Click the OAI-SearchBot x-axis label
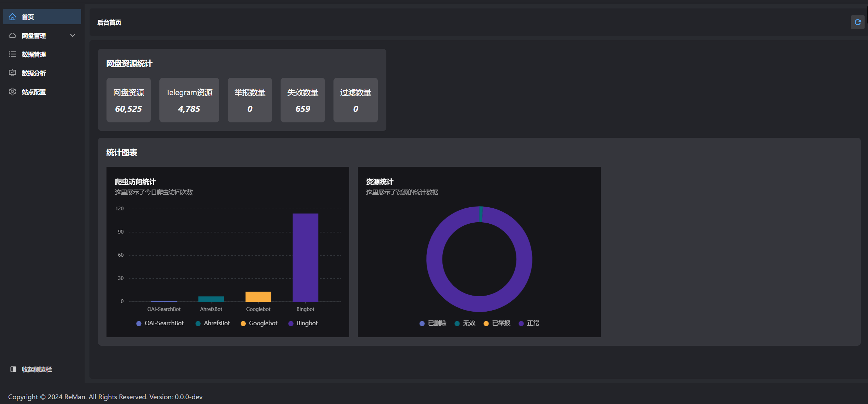The height and width of the screenshot is (404, 868). (164, 309)
